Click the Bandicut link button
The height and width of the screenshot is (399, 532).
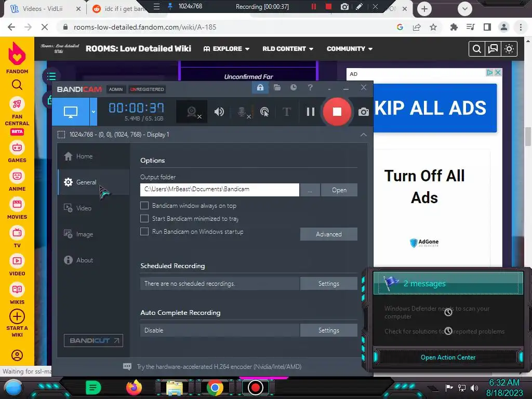[x=94, y=341]
